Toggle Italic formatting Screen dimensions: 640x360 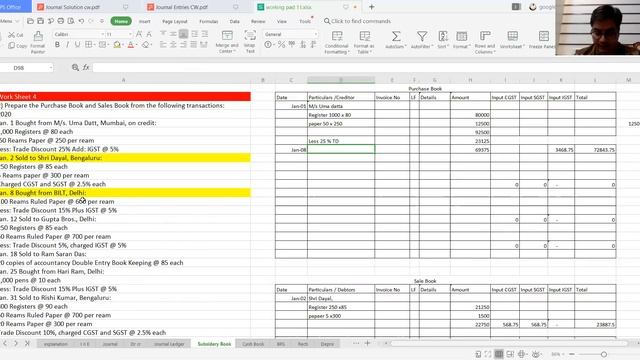click(x=67, y=44)
